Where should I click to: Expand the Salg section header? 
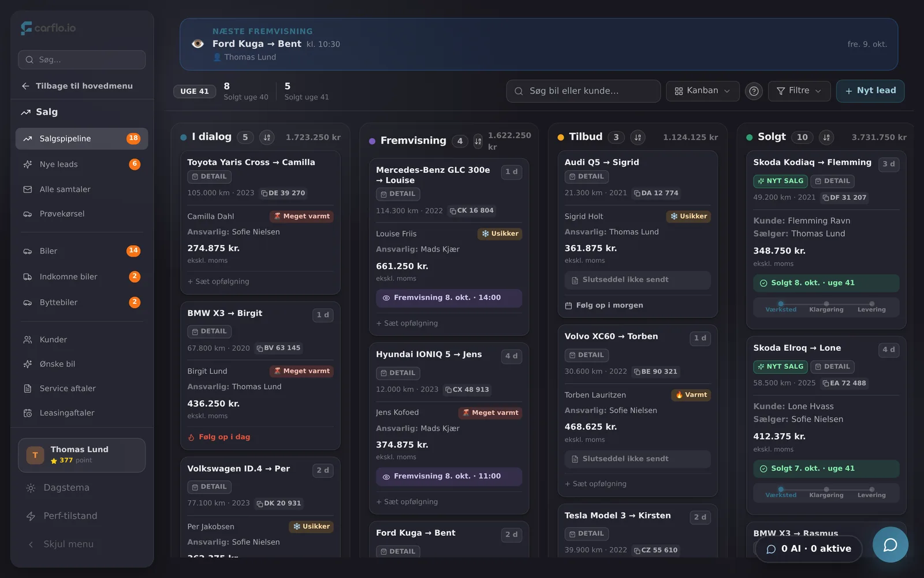[82, 112]
